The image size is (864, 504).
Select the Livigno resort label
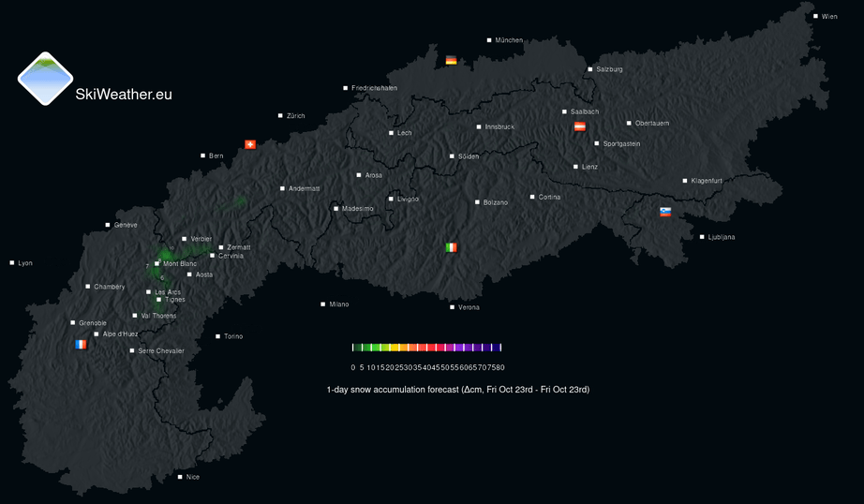pyautogui.click(x=408, y=199)
